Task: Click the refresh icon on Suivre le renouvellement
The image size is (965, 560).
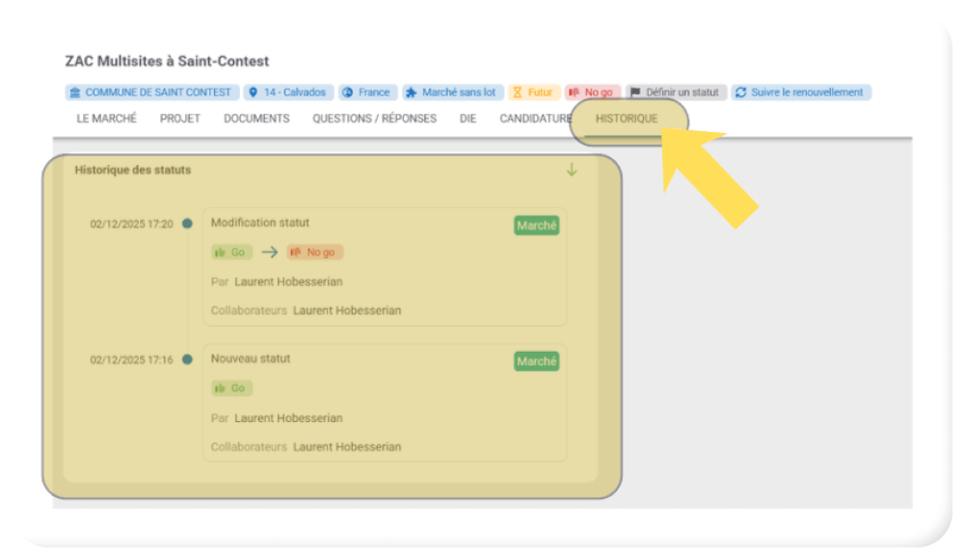Action: 740,93
